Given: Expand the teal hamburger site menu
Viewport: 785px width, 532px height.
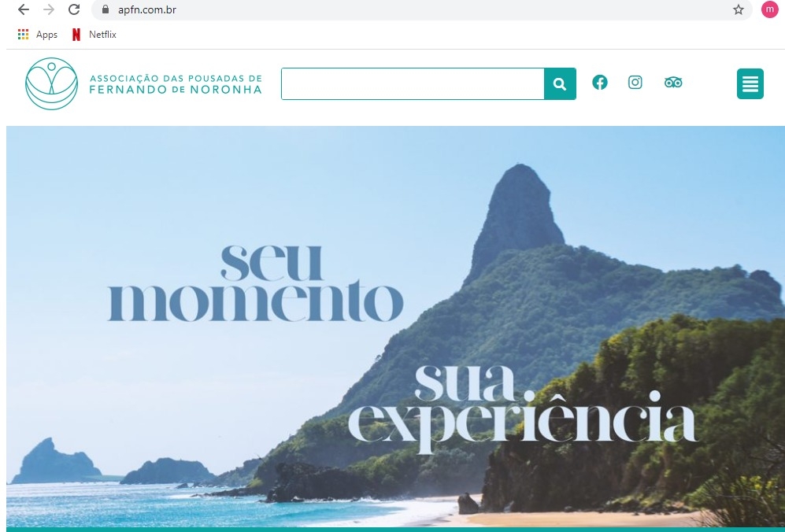Looking at the screenshot, I should tap(750, 83).
